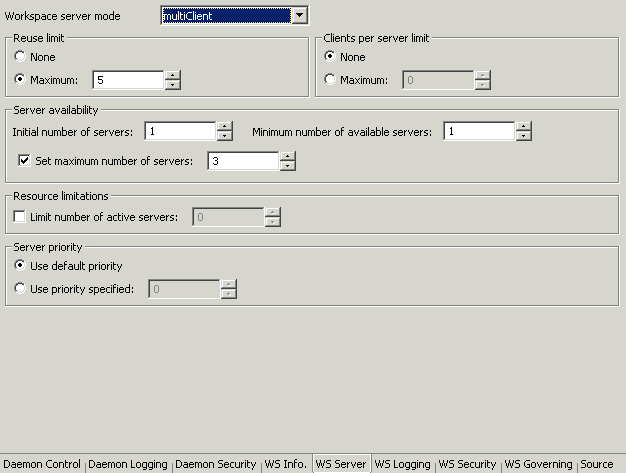Decrease Minimum number of available servers

pos(523,136)
